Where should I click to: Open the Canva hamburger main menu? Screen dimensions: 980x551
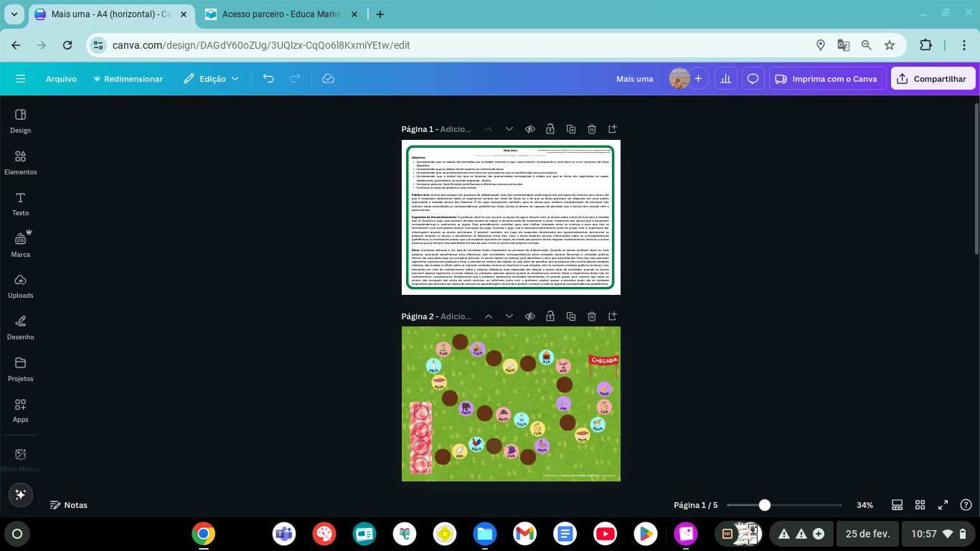[20, 79]
